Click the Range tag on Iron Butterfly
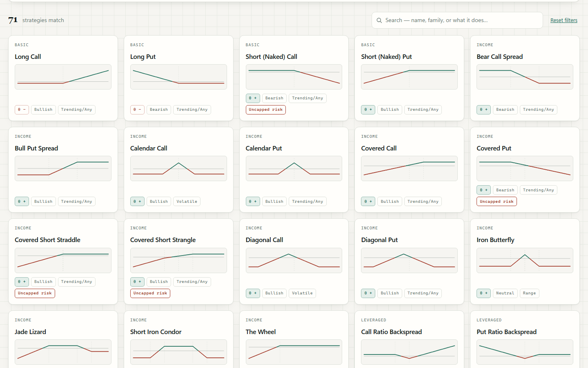588x368 pixels. tap(529, 293)
